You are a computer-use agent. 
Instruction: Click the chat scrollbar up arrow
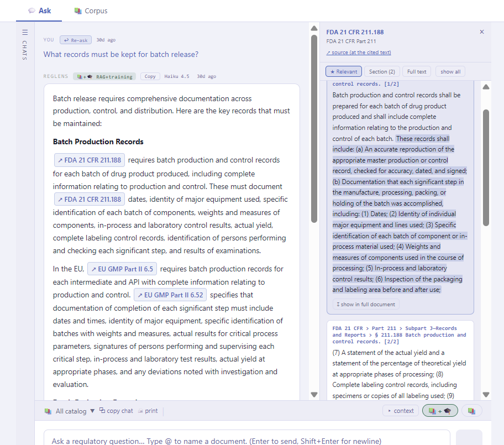tap(314, 28)
